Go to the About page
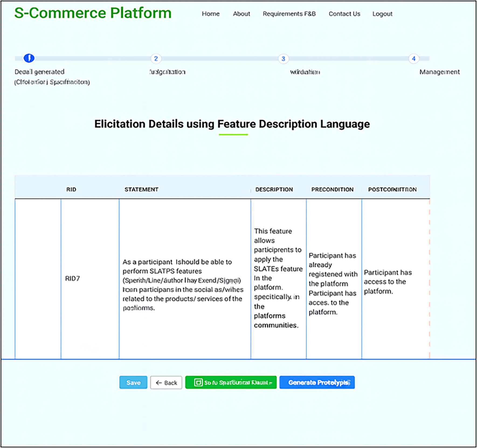Screen dimensions: 477x448 [x=241, y=14]
